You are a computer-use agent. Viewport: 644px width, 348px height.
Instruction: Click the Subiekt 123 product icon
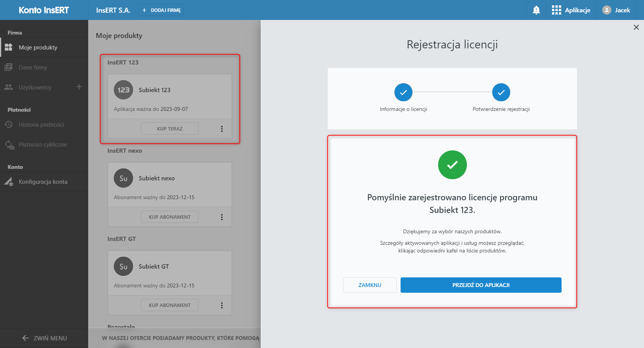[123, 90]
